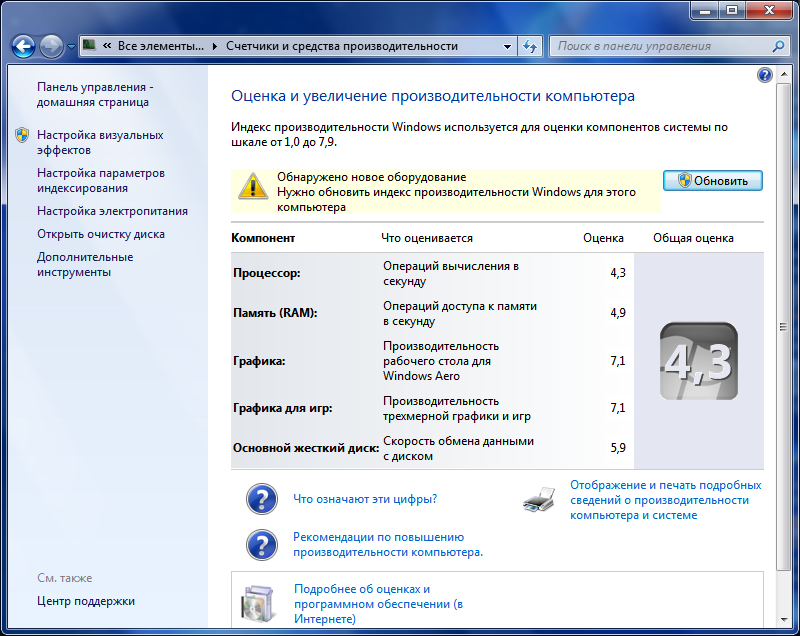Open 'Отображение и печать подробных сведений' link

pos(665,500)
